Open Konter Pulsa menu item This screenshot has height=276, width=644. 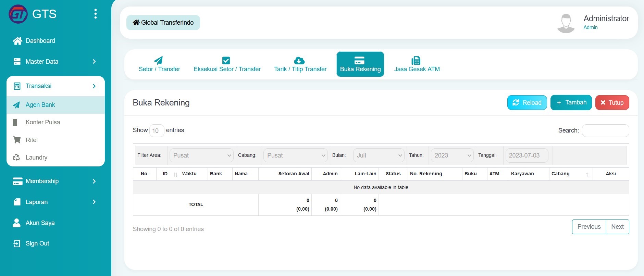tap(55, 122)
